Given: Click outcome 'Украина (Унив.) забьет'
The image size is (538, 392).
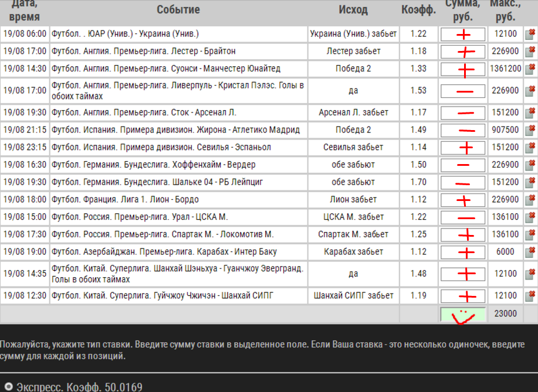Looking at the screenshot, I should click(x=353, y=34).
